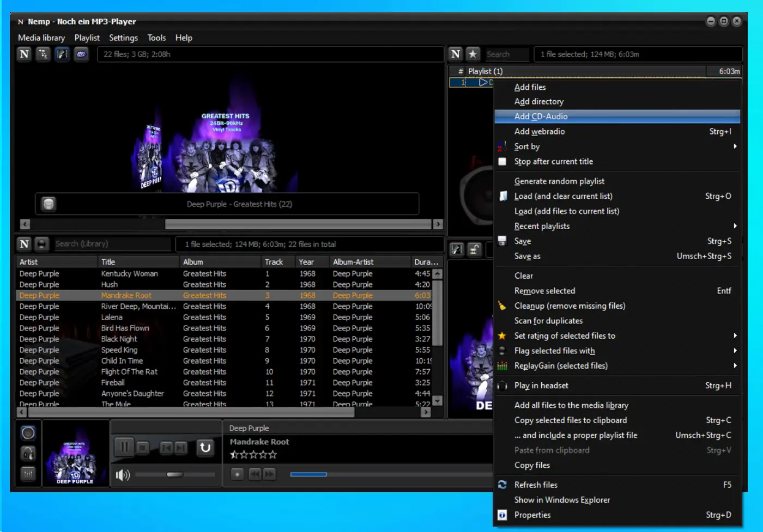Viewport: 763px width, 532px height.
Task: Toggle the repeat mode button
Action: (205, 448)
